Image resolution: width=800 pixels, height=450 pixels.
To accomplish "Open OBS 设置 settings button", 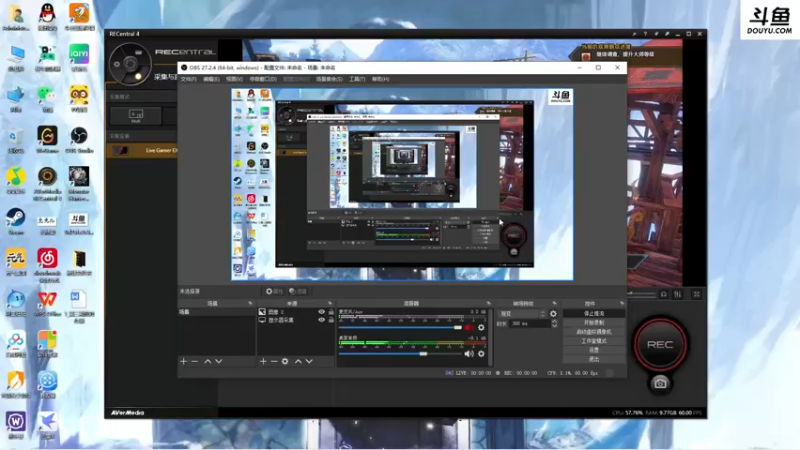I will tap(594, 350).
